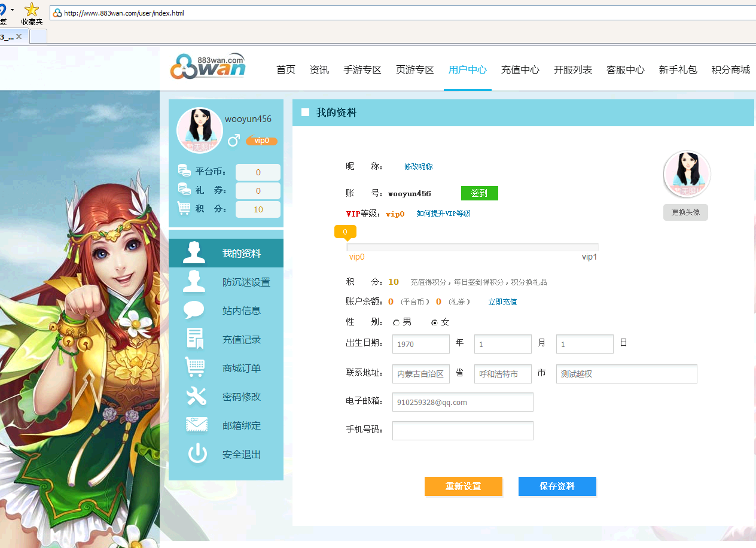Click the 电子邮箱 email input field

tap(463, 402)
